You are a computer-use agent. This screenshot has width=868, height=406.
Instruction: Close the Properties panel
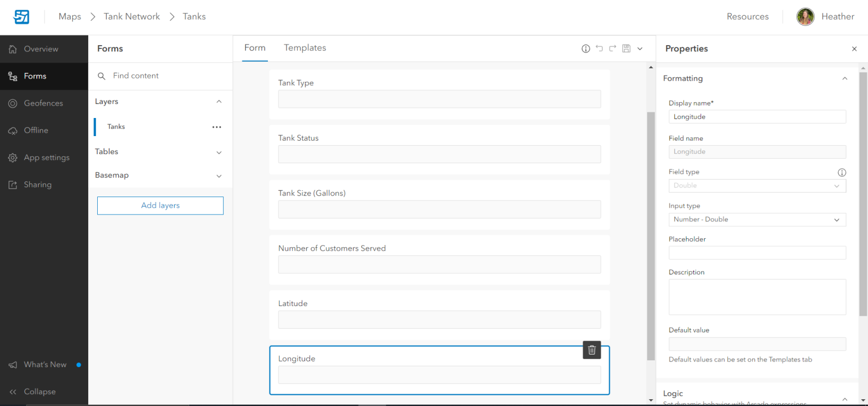pyautogui.click(x=854, y=49)
